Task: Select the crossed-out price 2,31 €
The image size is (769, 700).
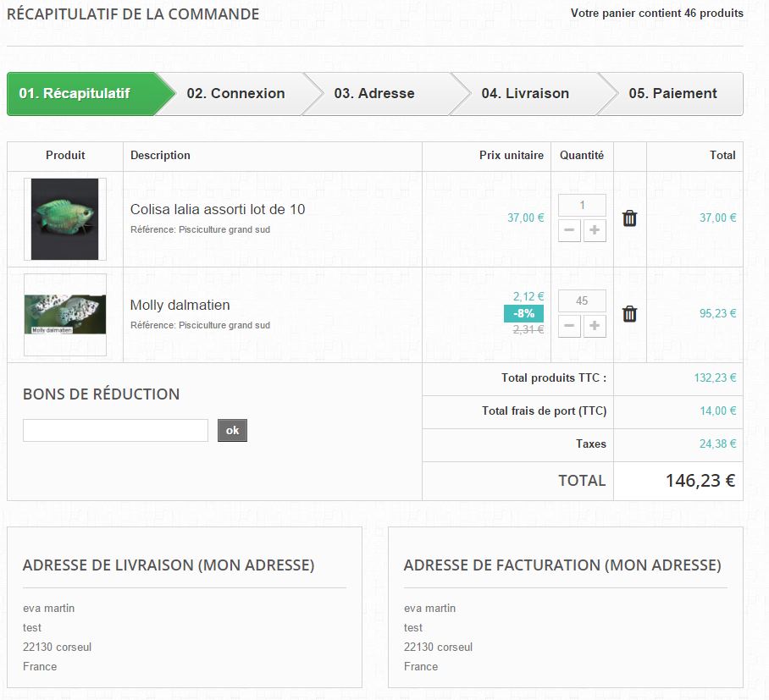Action: pos(528,330)
